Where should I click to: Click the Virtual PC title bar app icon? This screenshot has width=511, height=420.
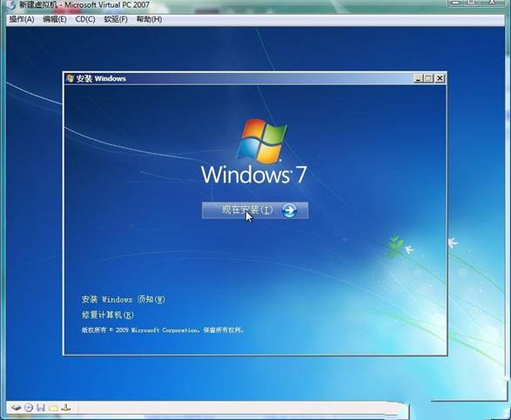[11, 5]
